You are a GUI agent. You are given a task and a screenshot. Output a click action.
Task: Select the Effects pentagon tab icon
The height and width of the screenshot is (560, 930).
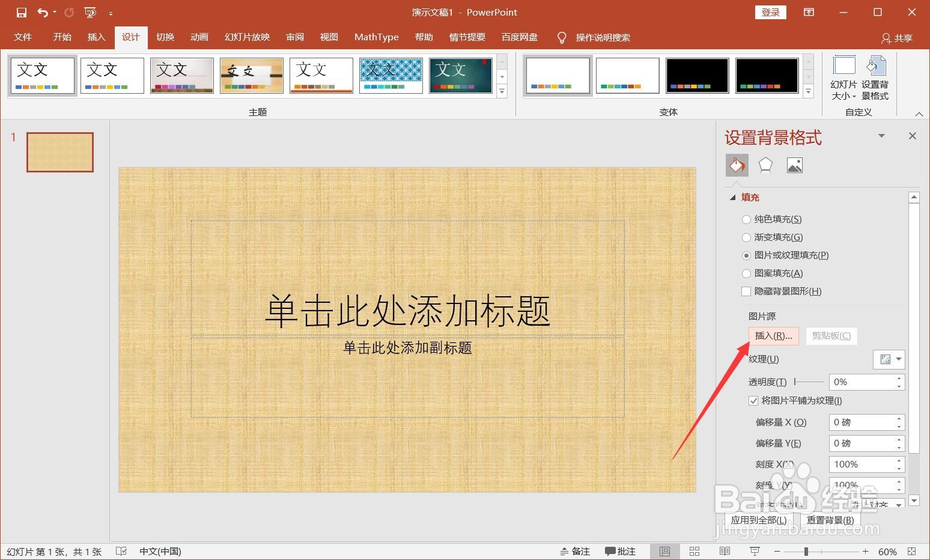click(x=765, y=165)
